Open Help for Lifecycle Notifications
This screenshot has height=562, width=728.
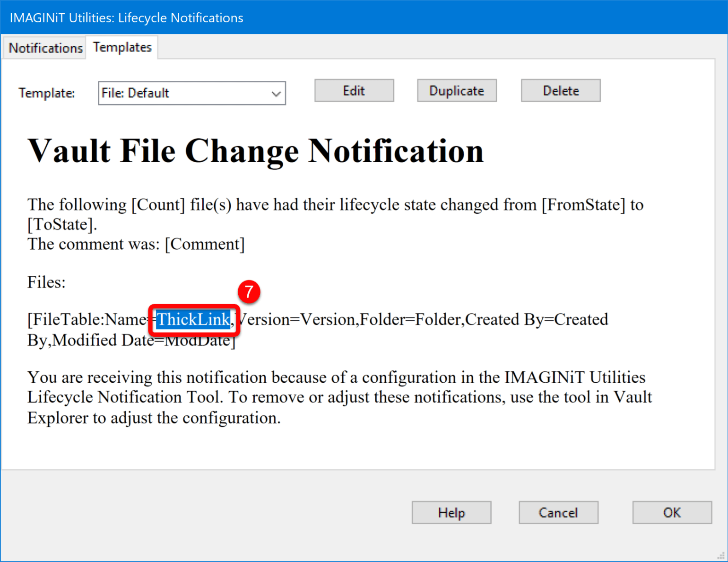(x=451, y=513)
